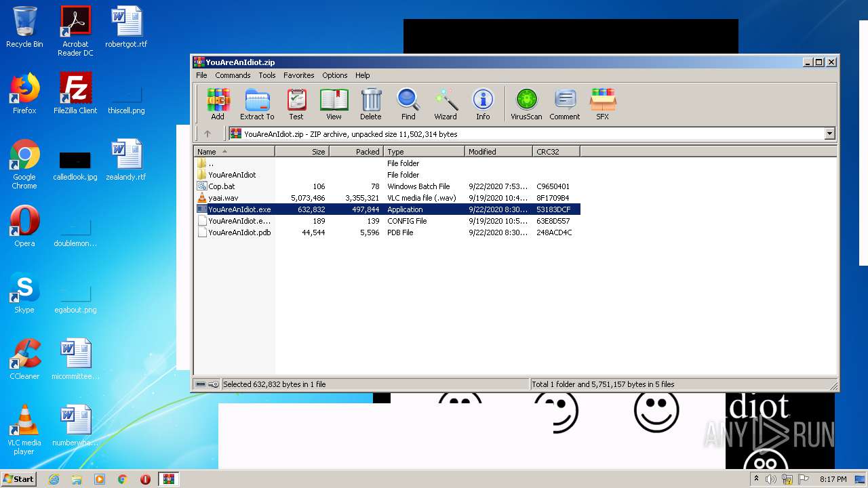The height and width of the screenshot is (488, 868).
Task: Sort by Modified column header
Action: pos(498,152)
